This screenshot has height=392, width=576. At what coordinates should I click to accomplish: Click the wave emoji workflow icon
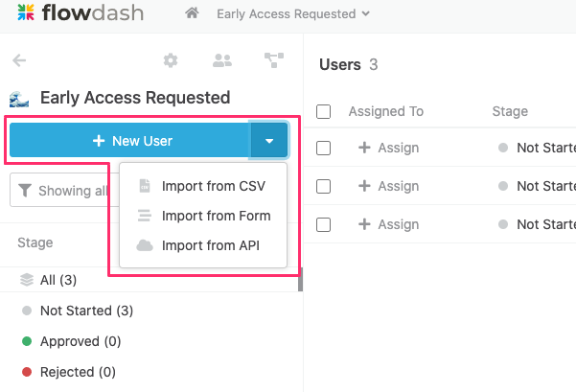[x=19, y=99]
